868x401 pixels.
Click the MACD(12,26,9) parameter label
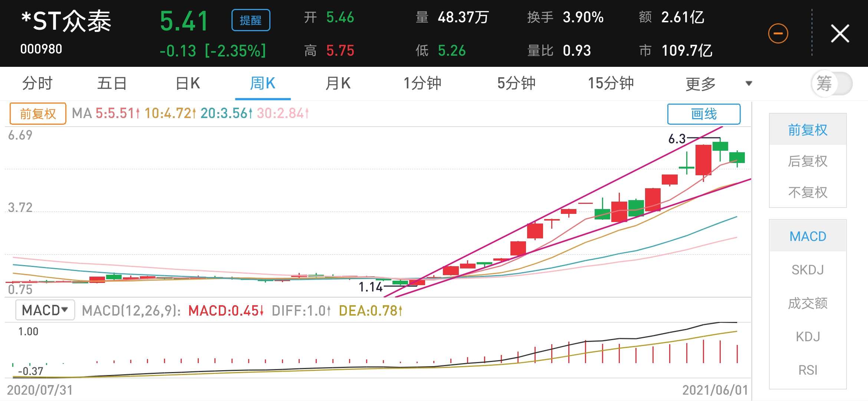pos(131,311)
